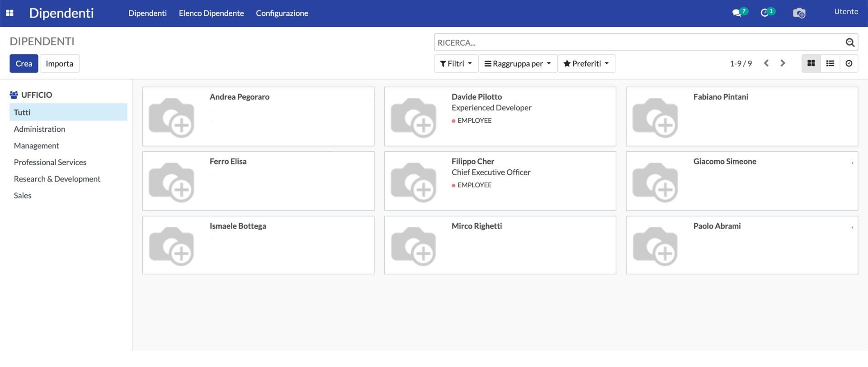Open Davide Pilotto name text
Viewport: 868px width, 367px height.
click(x=476, y=97)
